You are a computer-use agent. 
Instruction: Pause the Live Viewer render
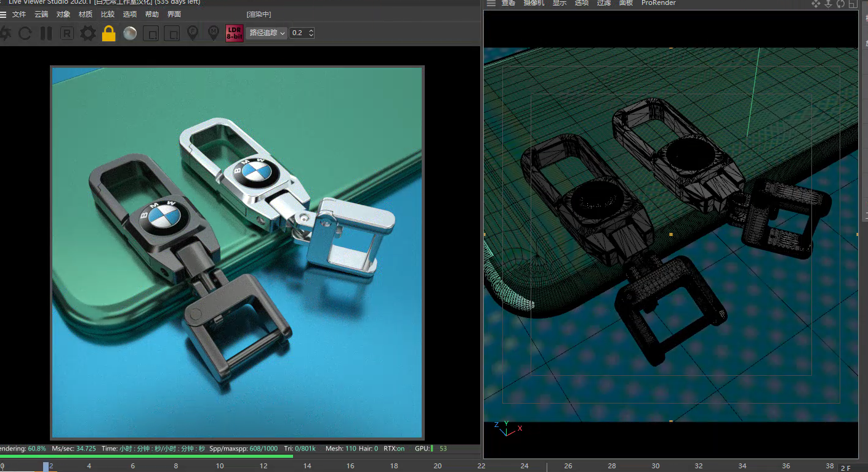[x=46, y=33]
